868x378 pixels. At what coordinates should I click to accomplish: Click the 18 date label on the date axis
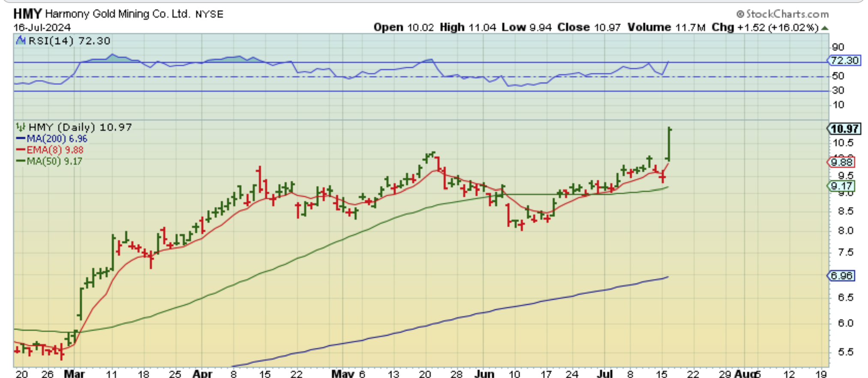click(x=143, y=374)
